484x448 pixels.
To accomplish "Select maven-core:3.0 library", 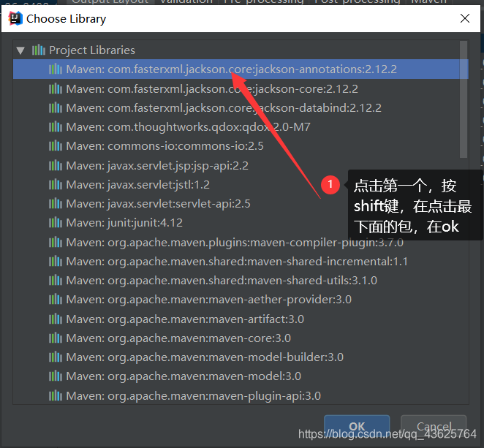I will point(178,338).
